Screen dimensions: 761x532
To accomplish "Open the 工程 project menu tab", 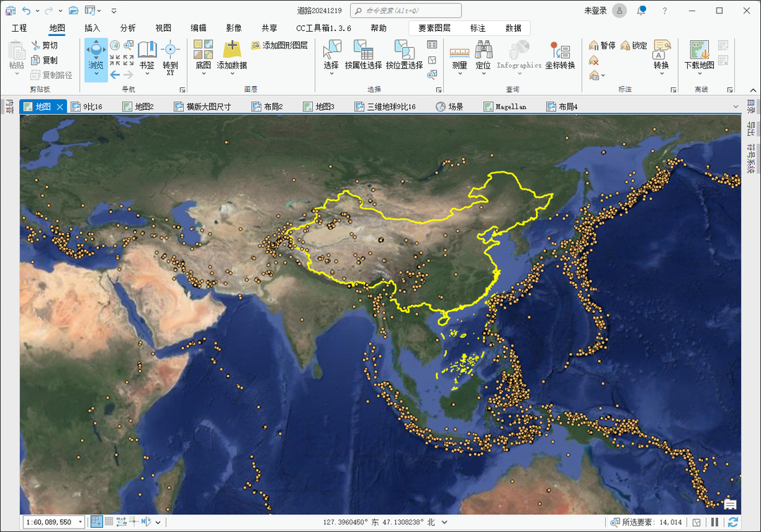I will [x=20, y=28].
